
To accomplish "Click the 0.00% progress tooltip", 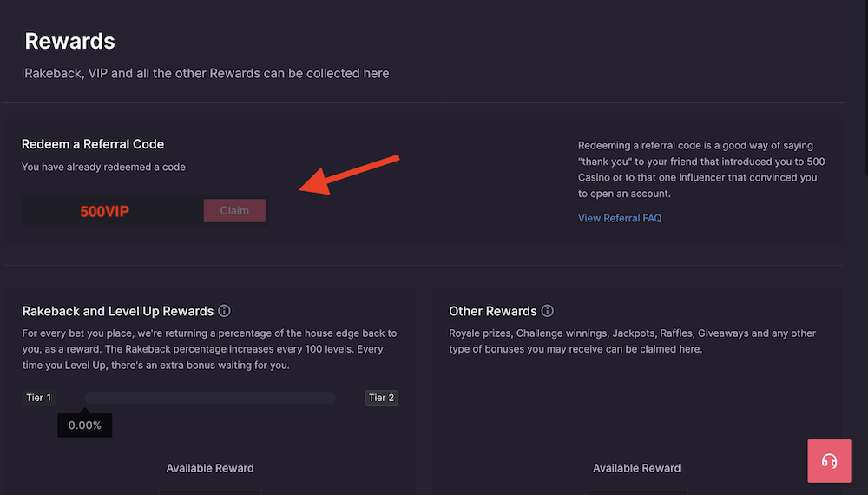I will (85, 426).
